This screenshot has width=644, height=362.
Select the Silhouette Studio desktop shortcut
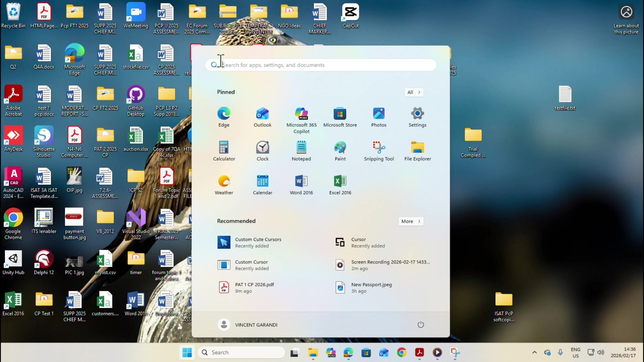tap(44, 142)
